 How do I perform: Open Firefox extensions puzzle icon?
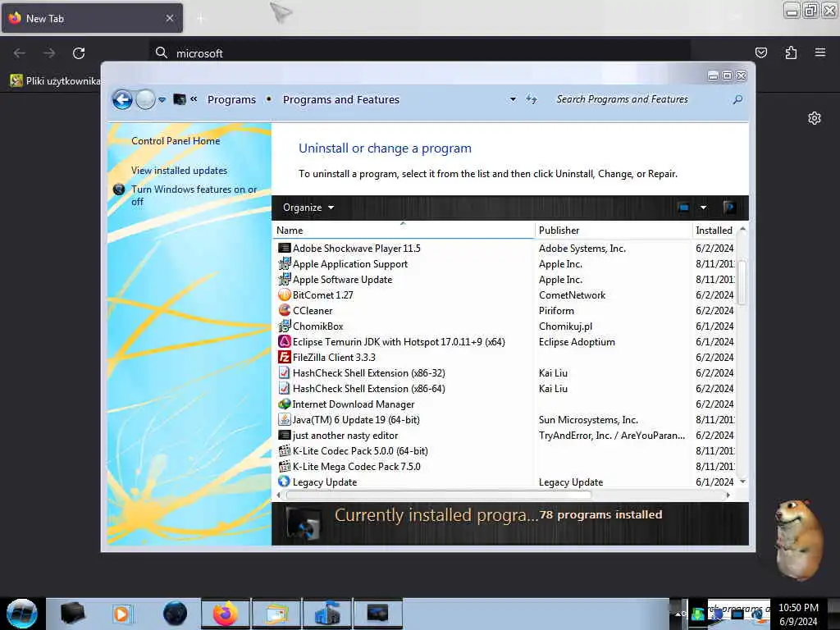pos(791,52)
